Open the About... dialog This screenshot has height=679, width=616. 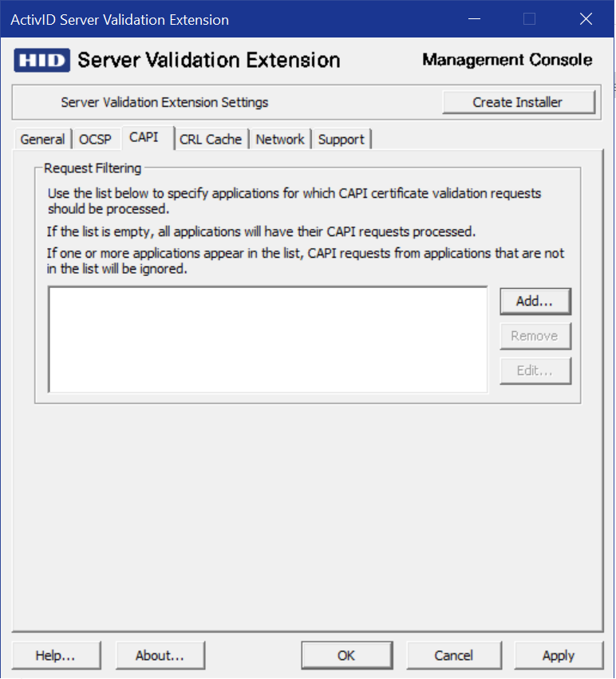coord(160,655)
